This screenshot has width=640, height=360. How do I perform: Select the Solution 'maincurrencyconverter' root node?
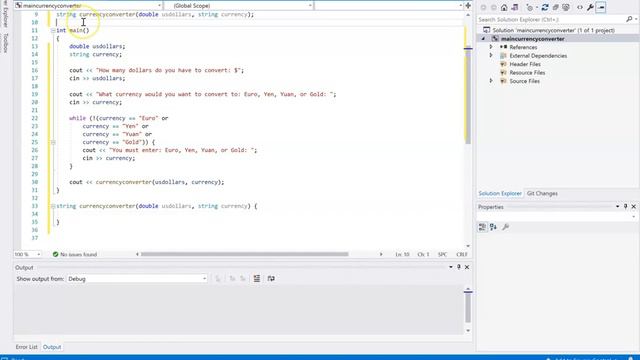(x=553, y=30)
